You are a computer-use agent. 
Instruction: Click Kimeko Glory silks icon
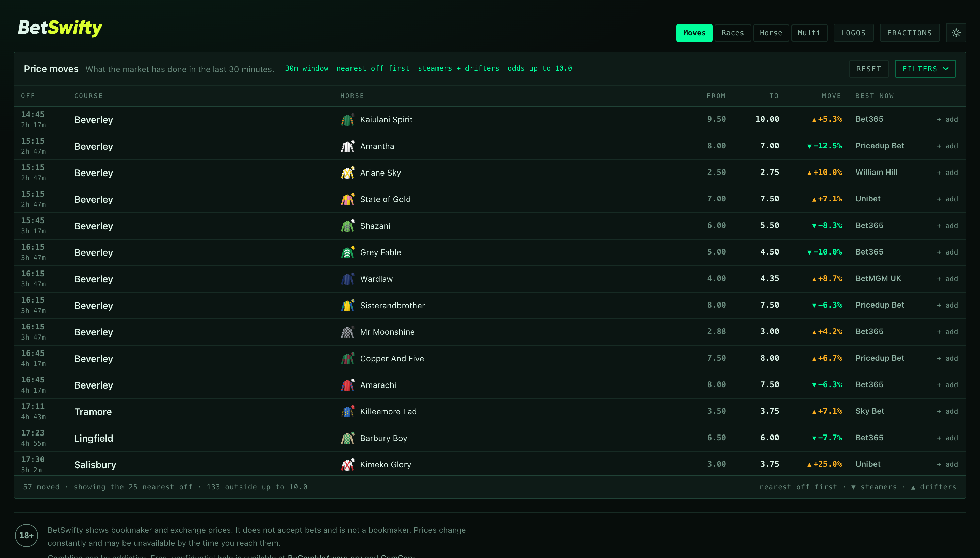(x=348, y=464)
